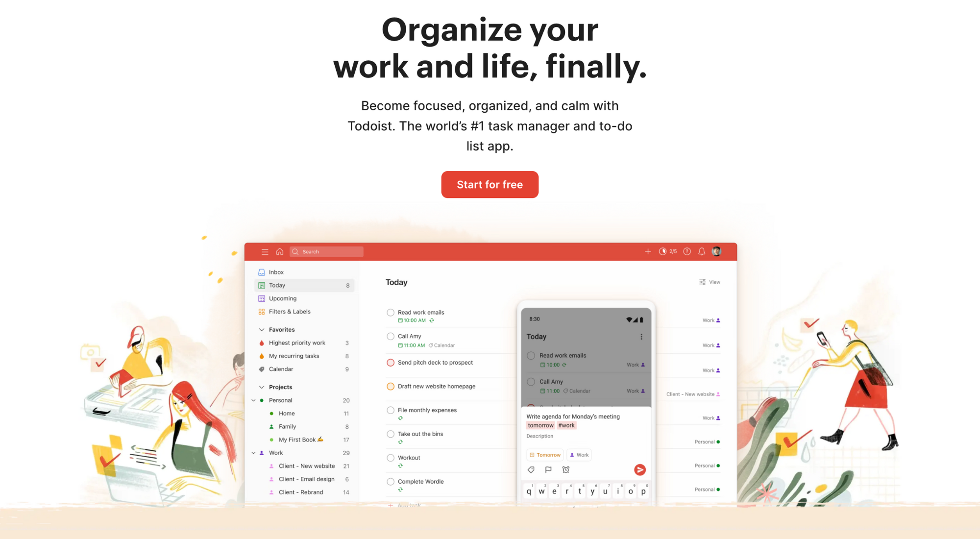Select the Upcoming view
The height and width of the screenshot is (539, 980).
point(282,298)
